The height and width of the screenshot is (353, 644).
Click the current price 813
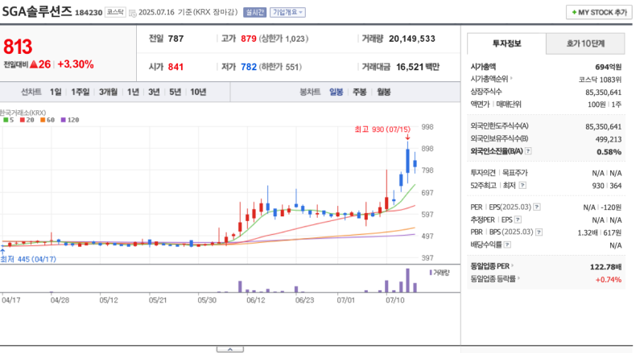coord(18,47)
